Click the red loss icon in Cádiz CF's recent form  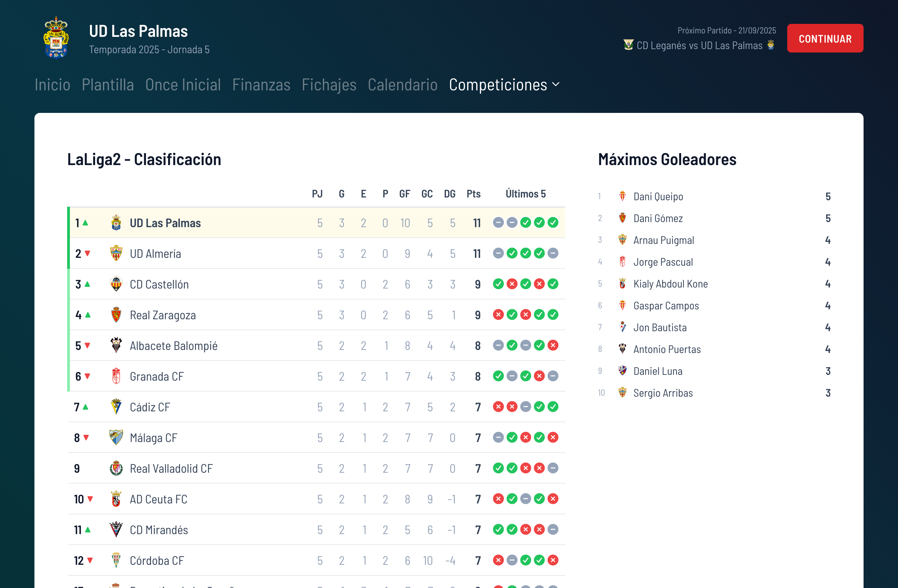click(x=498, y=407)
